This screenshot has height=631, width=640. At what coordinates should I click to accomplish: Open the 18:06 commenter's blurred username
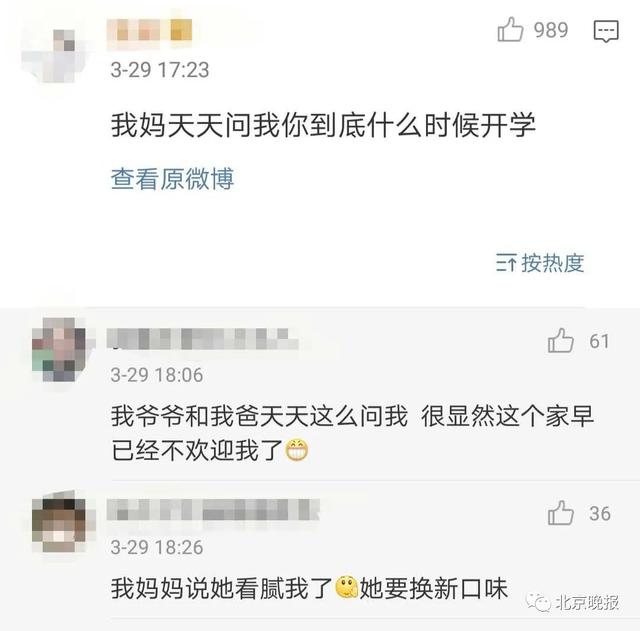point(203,340)
